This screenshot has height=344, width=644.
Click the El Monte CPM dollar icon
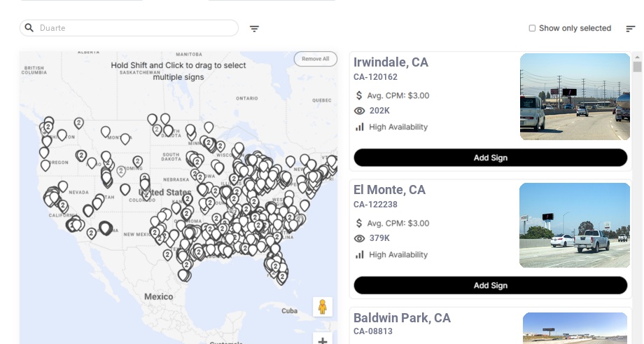click(x=360, y=223)
